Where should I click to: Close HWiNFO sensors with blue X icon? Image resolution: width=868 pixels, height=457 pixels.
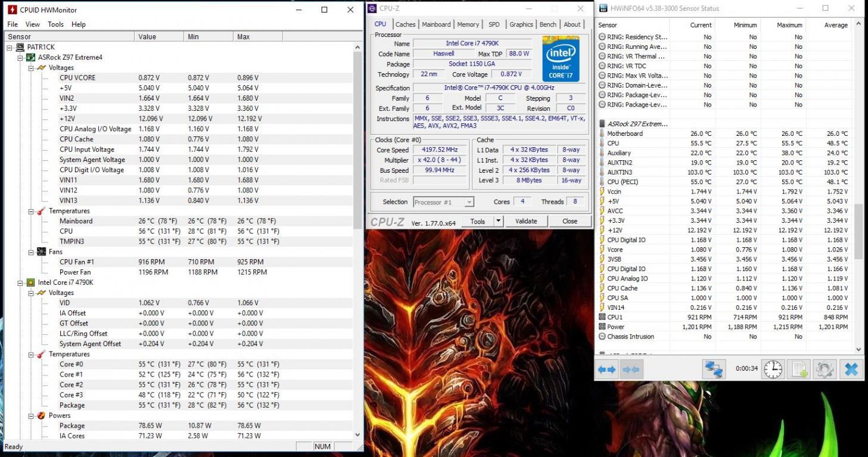[851, 369]
